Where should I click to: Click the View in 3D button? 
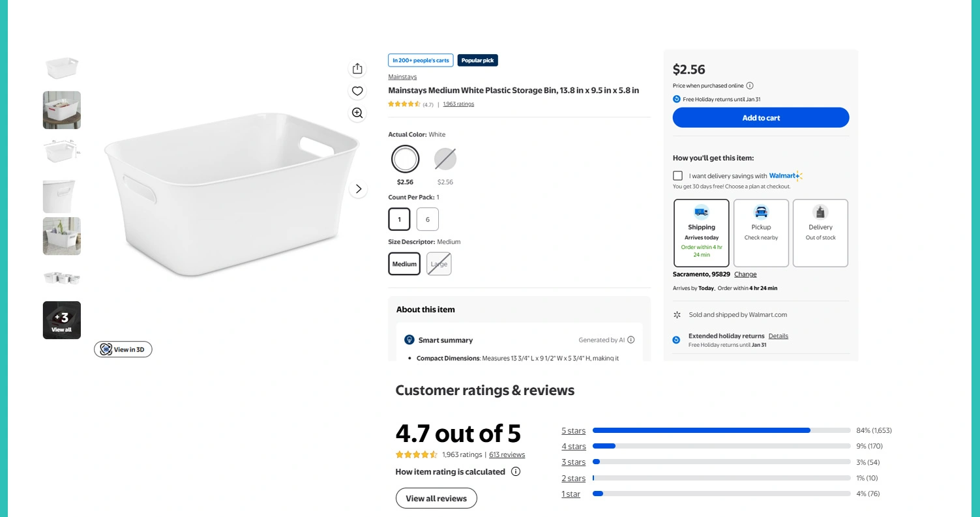(123, 349)
